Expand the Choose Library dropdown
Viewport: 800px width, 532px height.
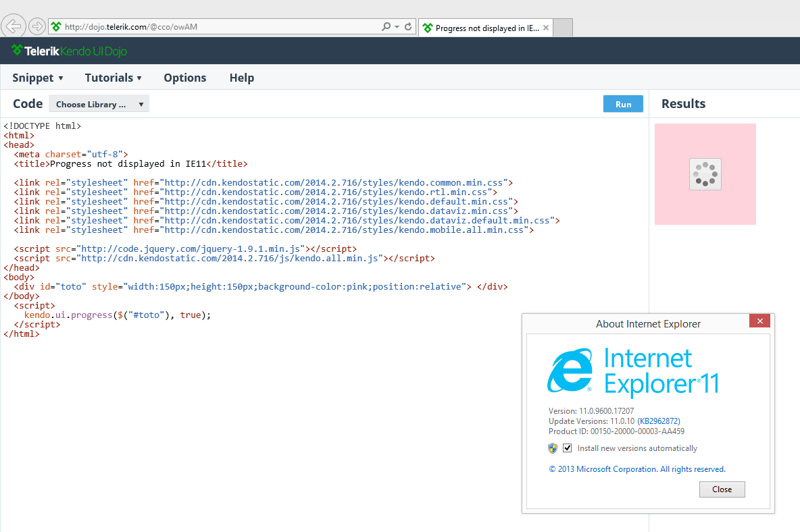(99, 104)
